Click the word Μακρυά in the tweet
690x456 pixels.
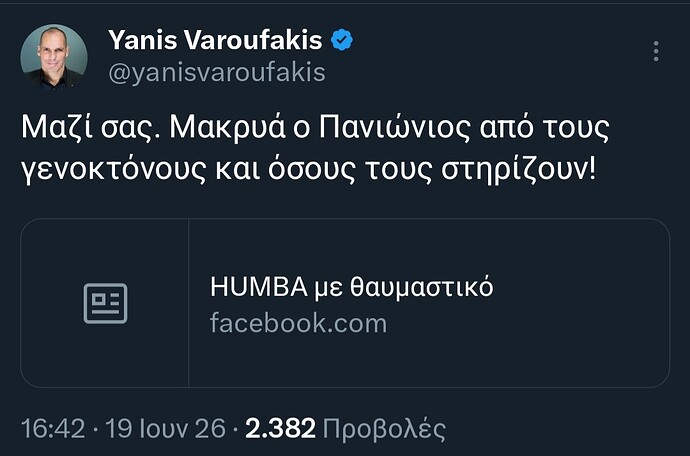[x=228, y=129]
